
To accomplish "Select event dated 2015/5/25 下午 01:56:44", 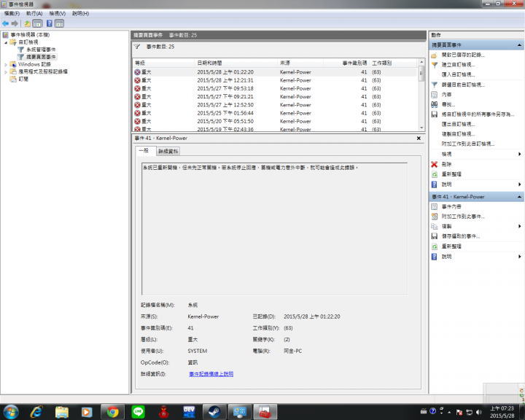I will coord(275,113).
